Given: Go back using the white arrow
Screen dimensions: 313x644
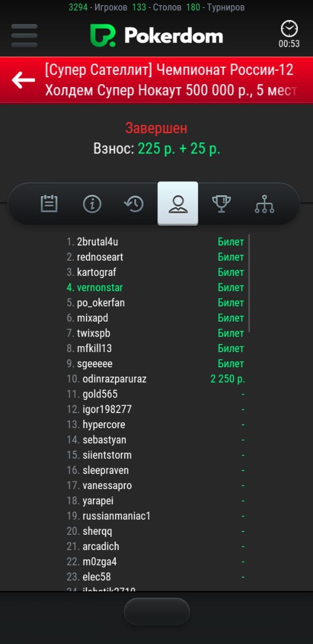Looking at the screenshot, I should click(23, 80).
